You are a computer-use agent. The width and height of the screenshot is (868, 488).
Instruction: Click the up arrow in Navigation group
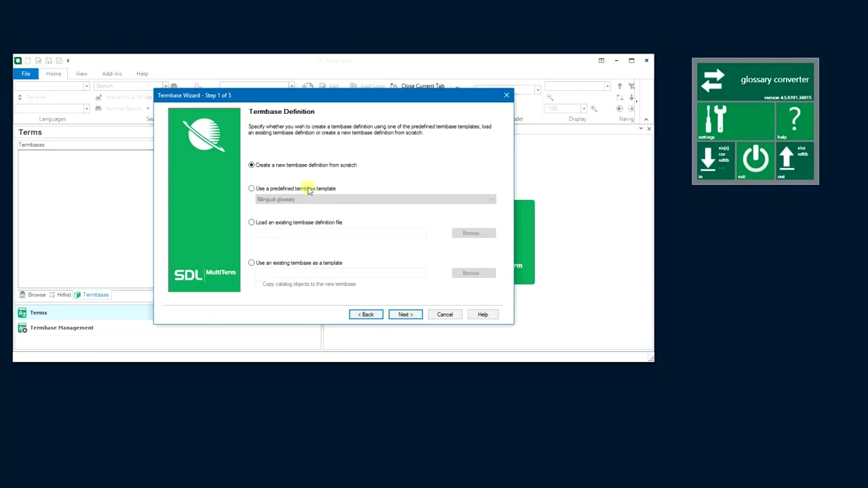click(x=619, y=86)
